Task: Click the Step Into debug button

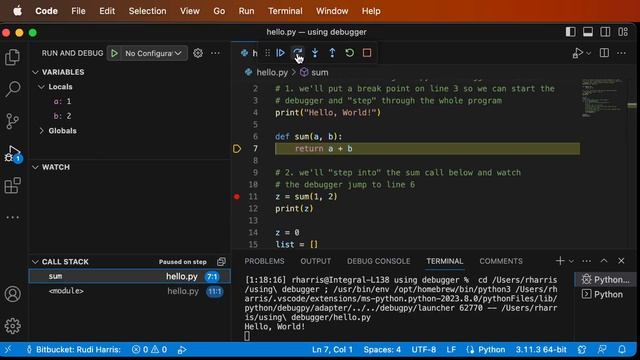Action: coord(315,53)
